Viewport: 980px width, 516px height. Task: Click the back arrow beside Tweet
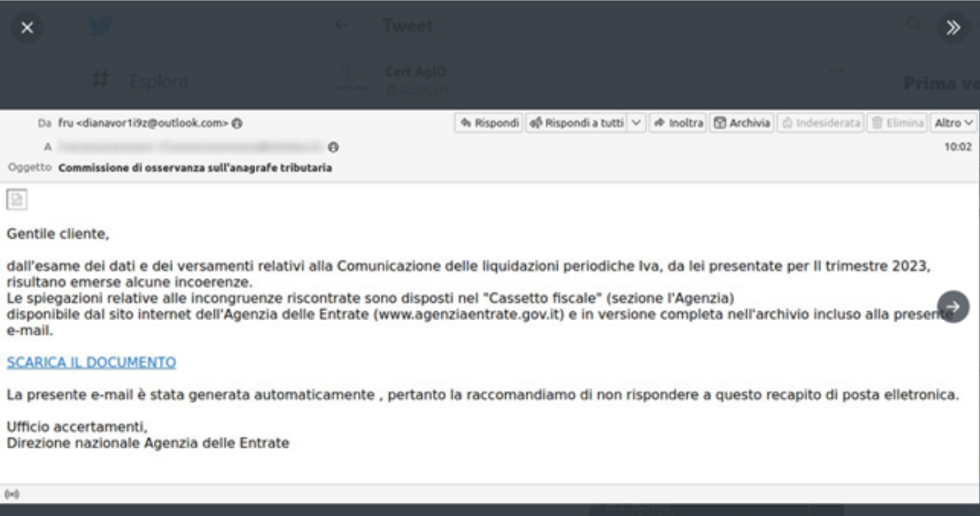coord(341,25)
